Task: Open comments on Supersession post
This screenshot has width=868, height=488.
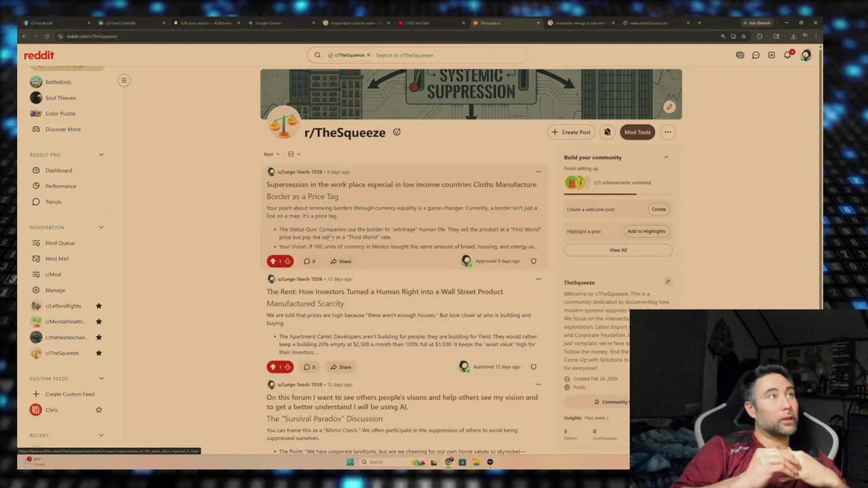Action: coord(309,261)
